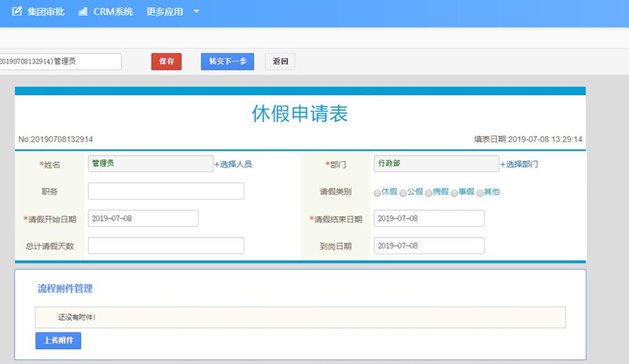Select the 休假 radio button
Viewport: 629px width, 364px height.
[377, 193]
